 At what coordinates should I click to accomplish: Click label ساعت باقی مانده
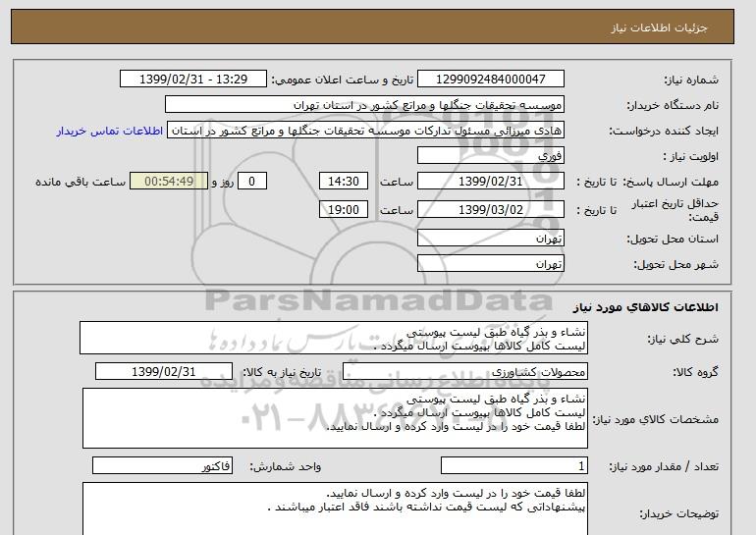pyautogui.click(x=81, y=182)
